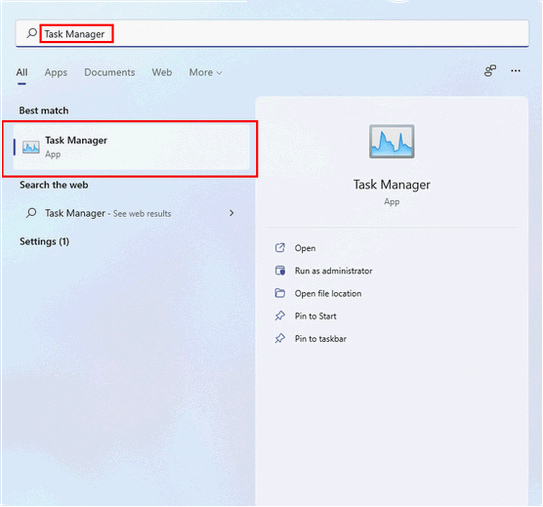Image resolution: width=543 pixels, height=507 pixels.
Task: Expand Task Manager web results chevron
Action: (x=231, y=213)
